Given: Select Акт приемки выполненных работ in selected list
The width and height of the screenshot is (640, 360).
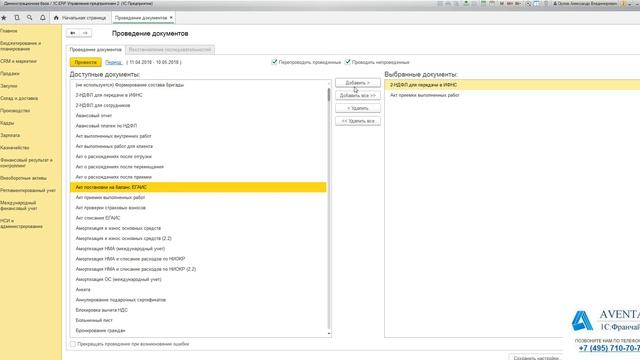Looking at the screenshot, I should click(x=512, y=95).
